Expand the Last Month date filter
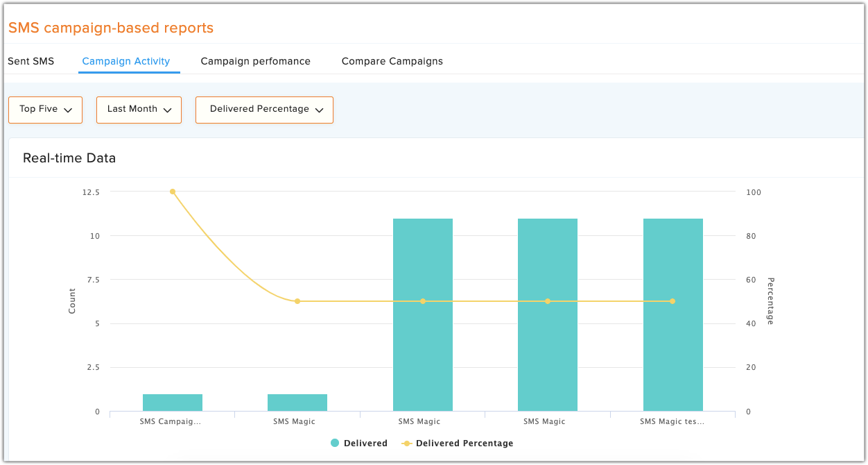 coord(139,110)
